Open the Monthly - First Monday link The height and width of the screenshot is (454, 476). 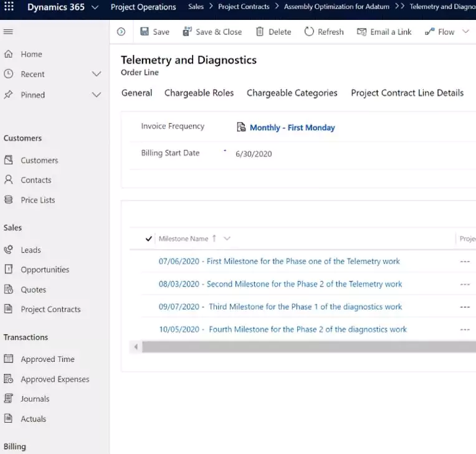click(x=292, y=128)
